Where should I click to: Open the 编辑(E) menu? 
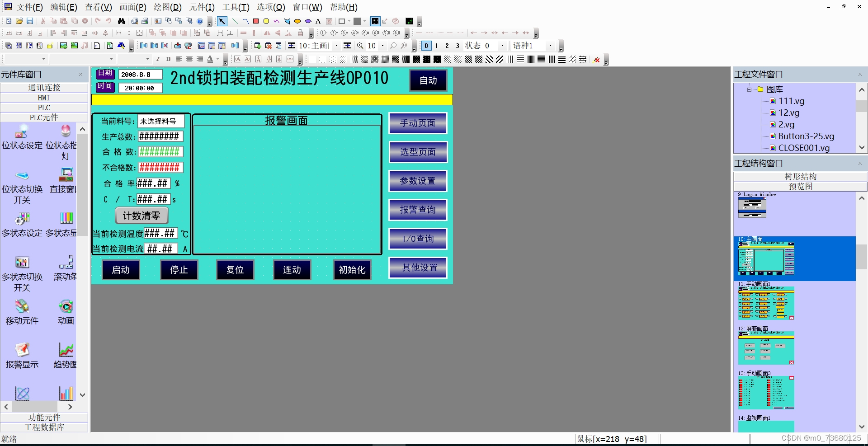tap(64, 7)
